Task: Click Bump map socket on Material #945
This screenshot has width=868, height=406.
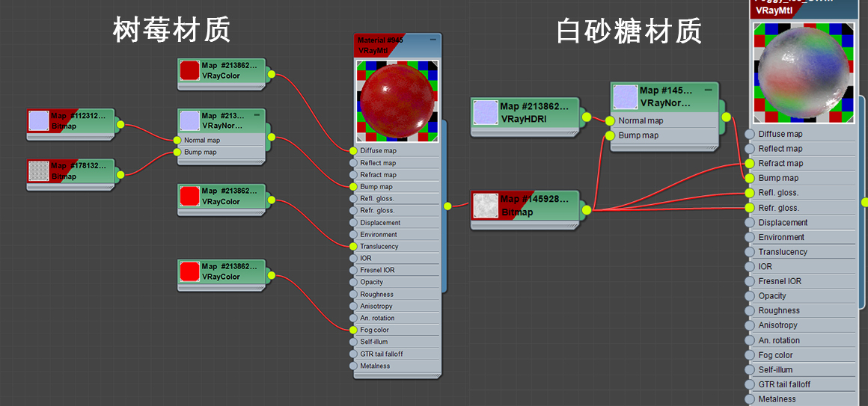Action: (x=353, y=186)
